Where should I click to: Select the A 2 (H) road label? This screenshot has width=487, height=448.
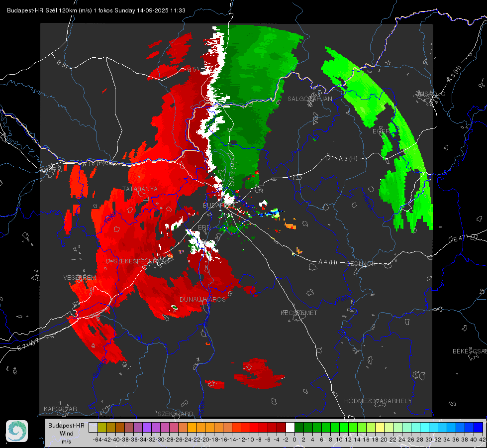pos(233,171)
